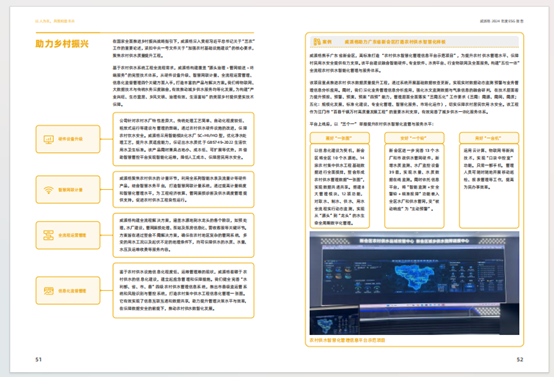Click the 案例 document icon in case header

(317, 42)
